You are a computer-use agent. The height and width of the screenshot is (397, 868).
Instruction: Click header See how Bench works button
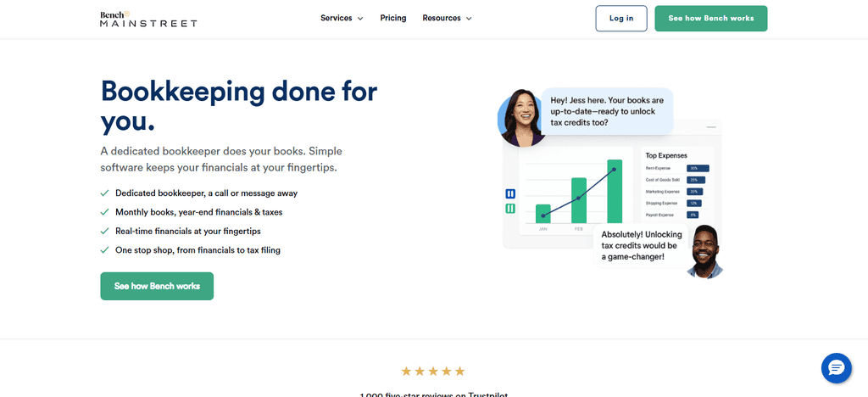click(711, 19)
